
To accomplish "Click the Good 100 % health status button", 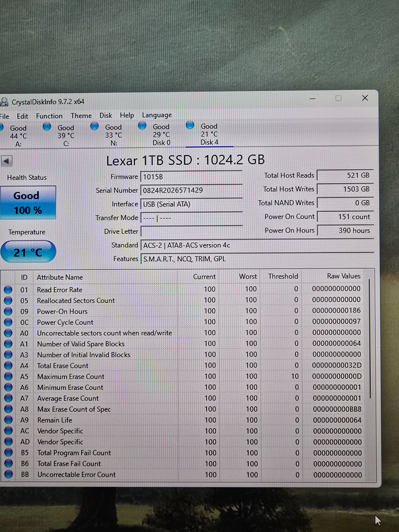I will point(28,202).
